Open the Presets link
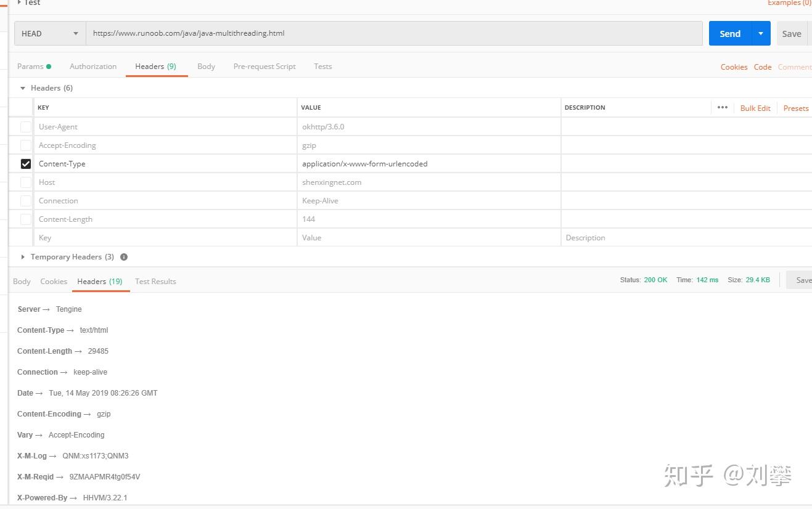This screenshot has height=509, width=812. (796, 108)
